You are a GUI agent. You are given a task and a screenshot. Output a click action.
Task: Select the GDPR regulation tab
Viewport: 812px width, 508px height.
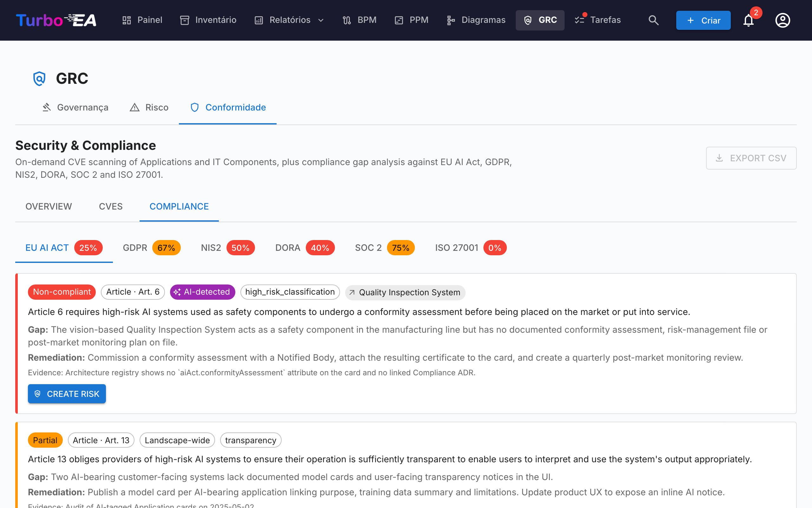point(152,248)
